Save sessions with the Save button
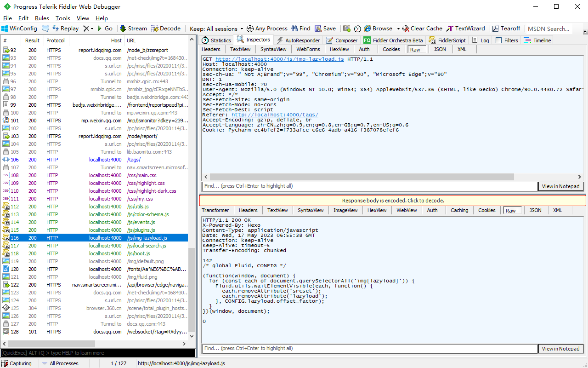Viewport: 588px width, 368px height. pyautogui.click(x=325, y=29)
